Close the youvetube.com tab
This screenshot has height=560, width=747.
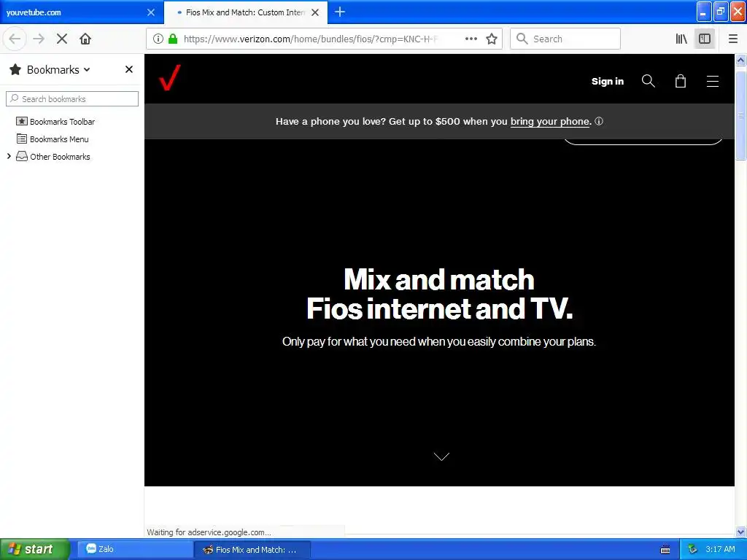click(151, 12)
